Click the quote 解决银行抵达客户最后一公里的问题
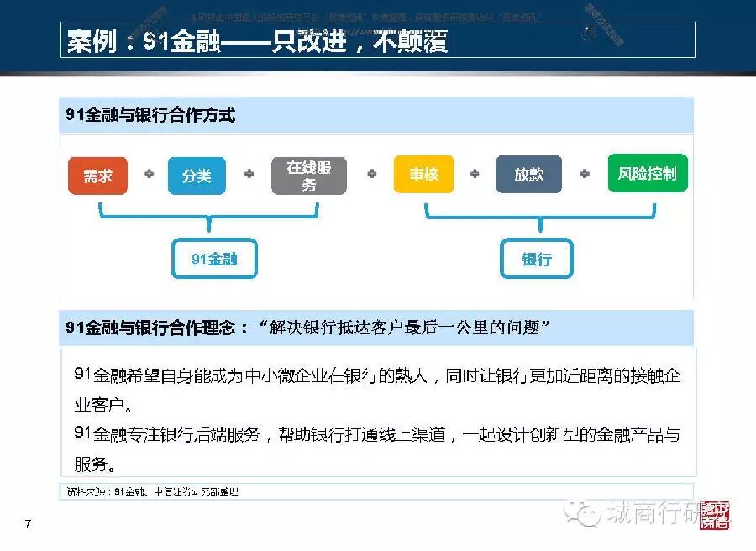The height and width of the screenshot is (551, 756). [x=405, y=328]
